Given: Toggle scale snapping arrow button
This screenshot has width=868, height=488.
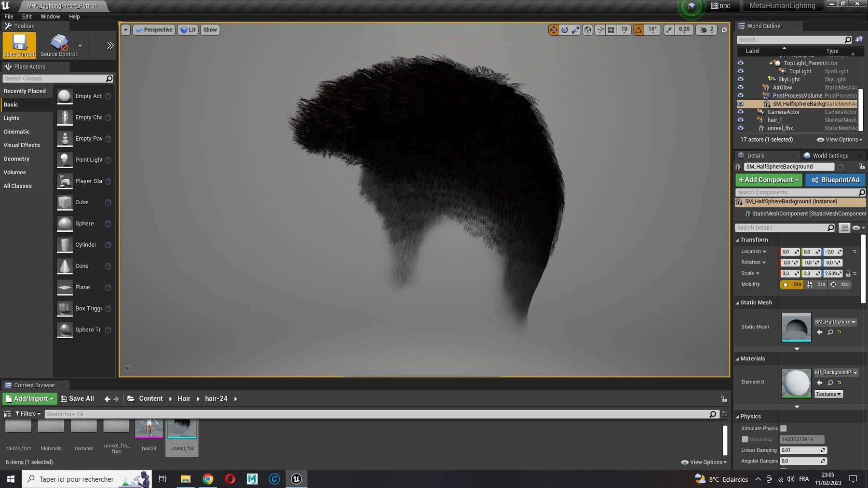Looking at the screenshot, I should (x=669, y=30).
